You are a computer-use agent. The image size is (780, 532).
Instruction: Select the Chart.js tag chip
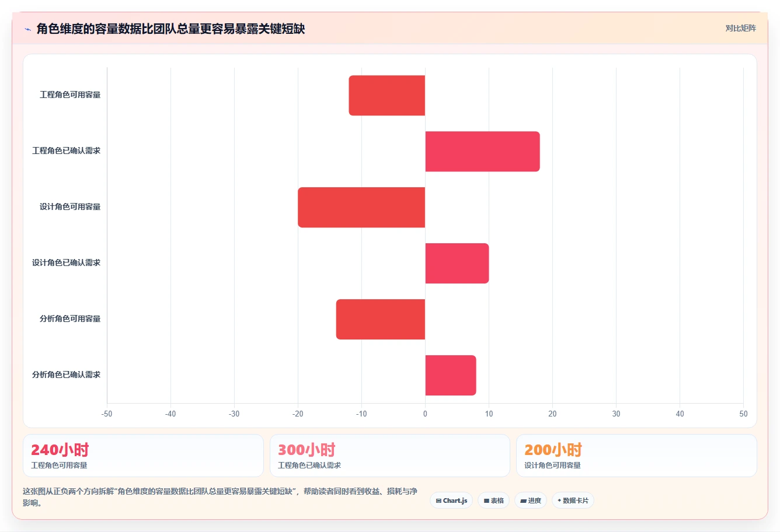(451, 501)
